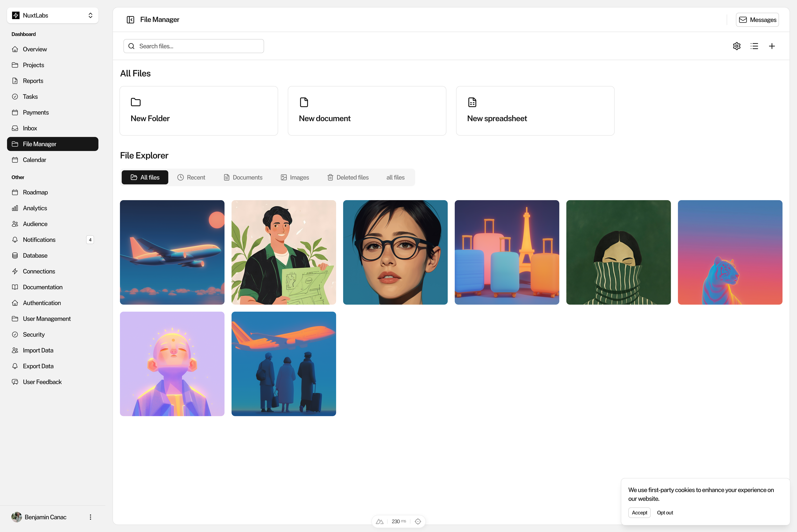Collapse the sidebar with panel toggle icon
The width and height of the screenshot is (797, 532).
coord(130,20)
